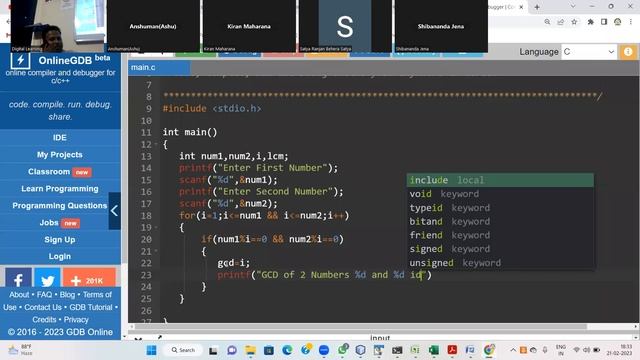Open My Projects in the sidebar
Image resolution: width=640 pixels, height=360 pixels.
(60, 155)
